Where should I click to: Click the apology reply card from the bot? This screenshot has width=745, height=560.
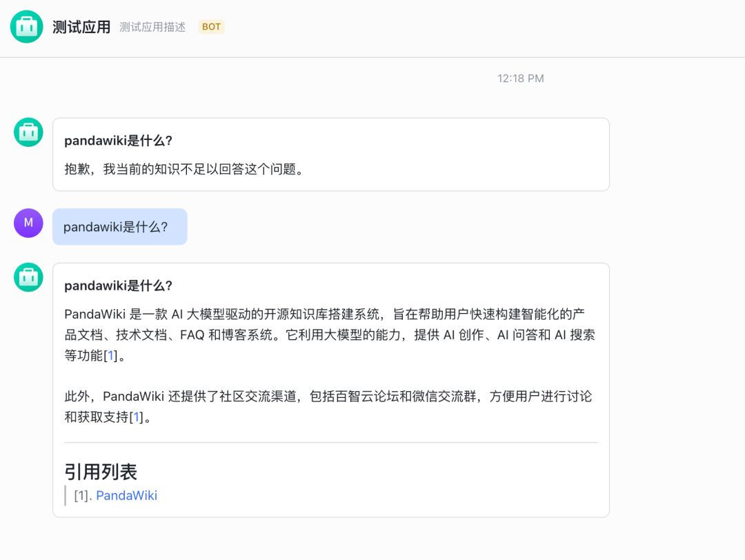pyautogui.click(x=331, y=154)
